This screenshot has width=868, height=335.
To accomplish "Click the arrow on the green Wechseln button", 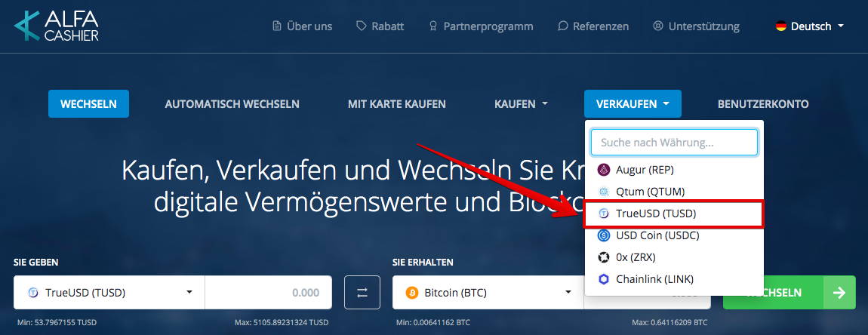I will point(839,292).
